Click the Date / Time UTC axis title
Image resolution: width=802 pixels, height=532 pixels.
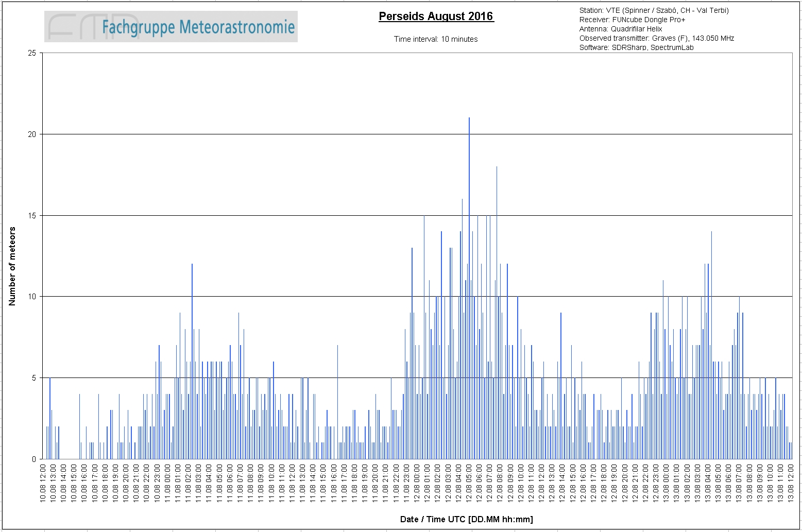point(467,519)
